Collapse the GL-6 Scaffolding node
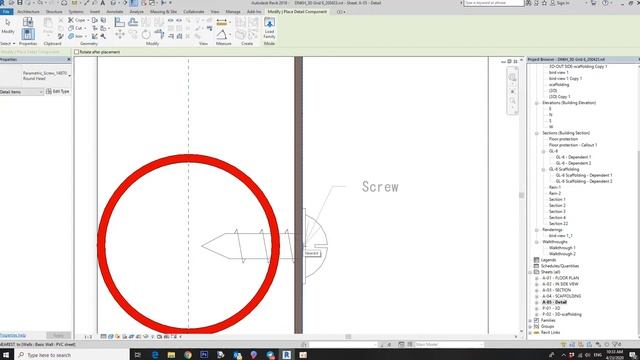This screenshot has width=640, height=360. [543, 169]
